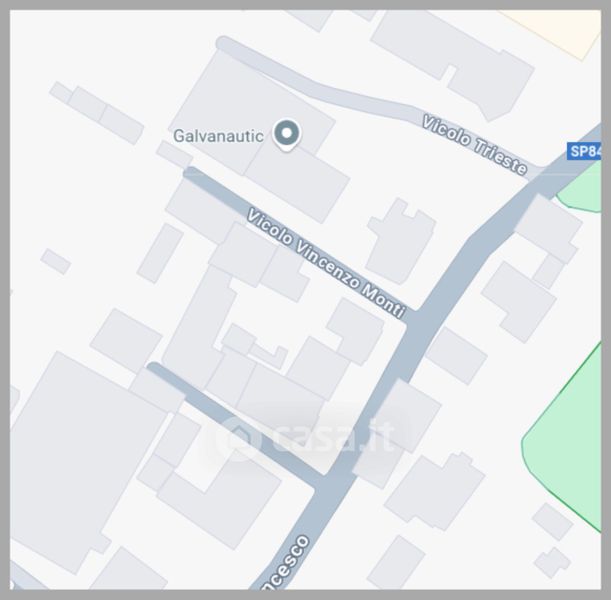Select the blue SP84 road shield
611x600 pixels.
[x=584, y=151]
